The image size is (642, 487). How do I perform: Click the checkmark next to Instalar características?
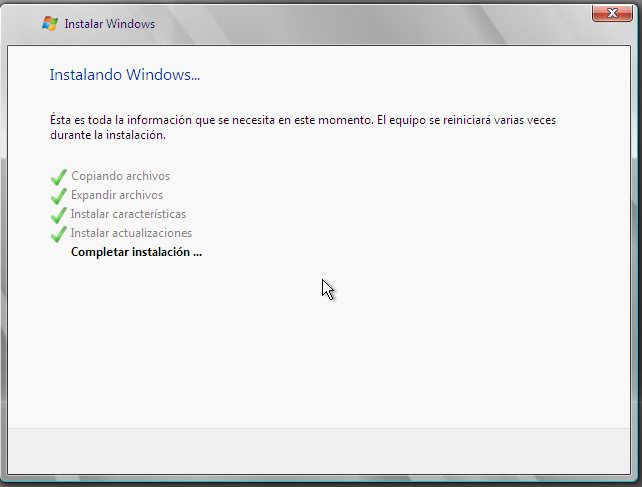(x=59, y=215)
